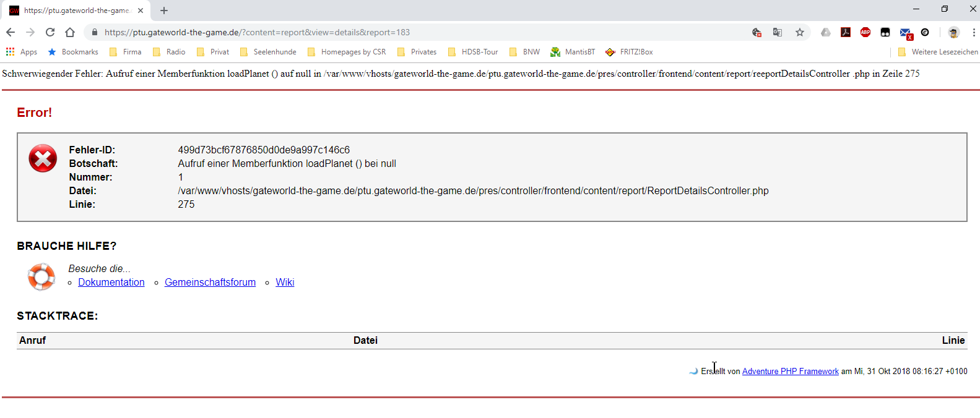Visit the Gemeinschaftsforum link

(x=210, y=282)
